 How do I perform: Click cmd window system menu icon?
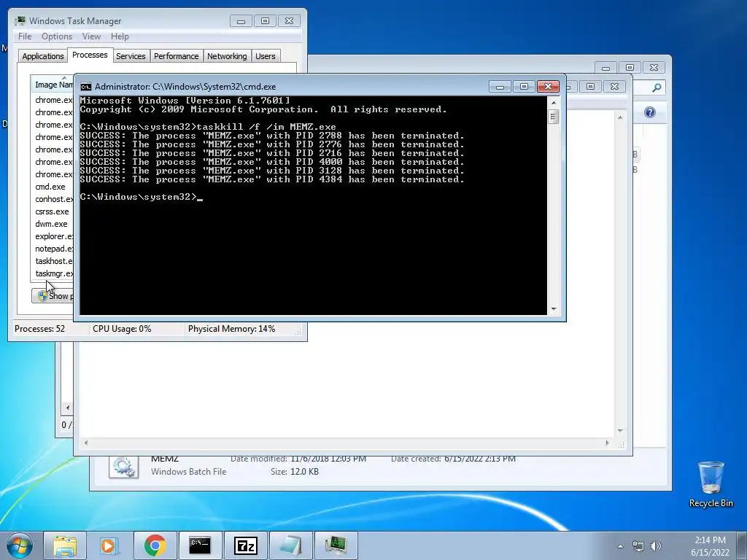tap(86, 87)
